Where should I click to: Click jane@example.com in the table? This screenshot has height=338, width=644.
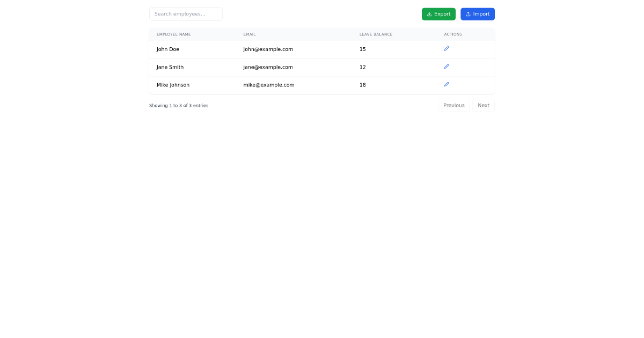coord(268,67)
